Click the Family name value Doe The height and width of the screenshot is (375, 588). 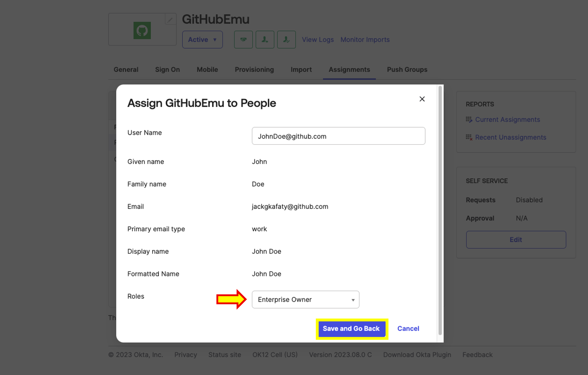point(258,184)
